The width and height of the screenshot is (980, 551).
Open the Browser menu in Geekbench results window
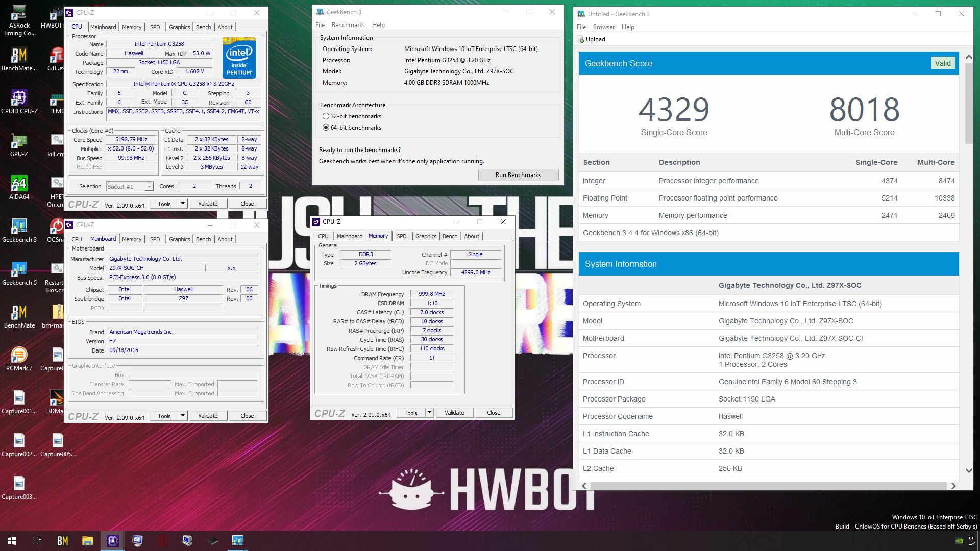604,27
